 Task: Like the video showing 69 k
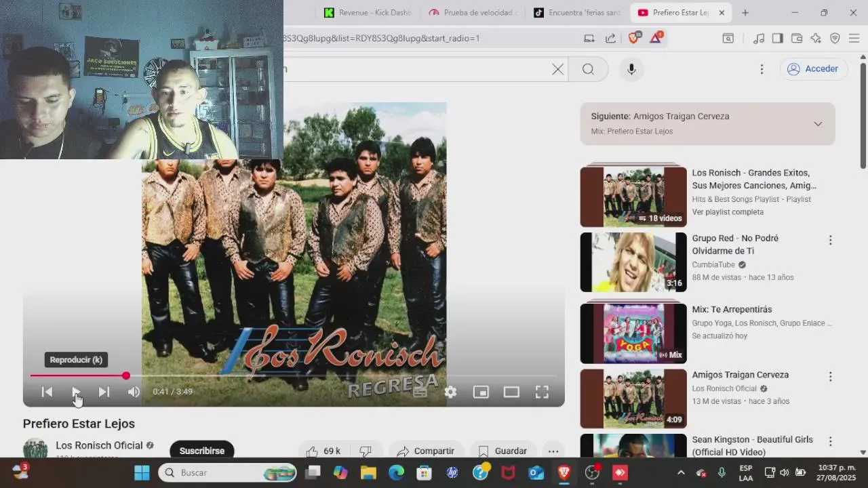pyautogui.click(x=323, y=451)
